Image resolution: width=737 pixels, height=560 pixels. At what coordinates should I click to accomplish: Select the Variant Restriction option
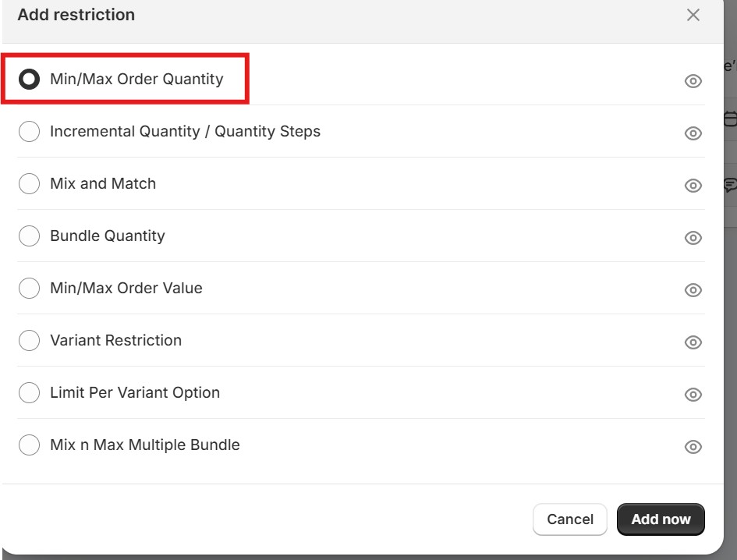(29, 340)
